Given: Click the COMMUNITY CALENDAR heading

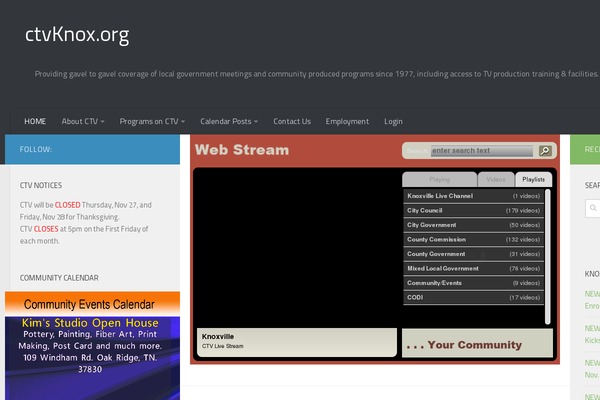Looking at the screenshot, I should click(x=59, y=278).
